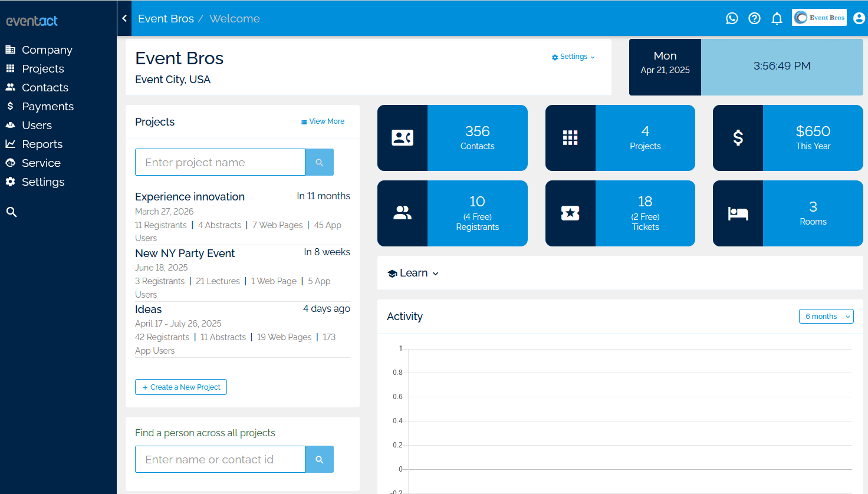
Task: Click View More projects link
Action: (323, 121)
